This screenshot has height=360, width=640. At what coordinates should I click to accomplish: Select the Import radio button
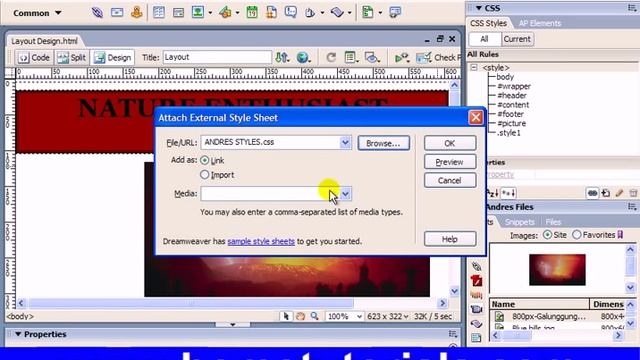coord(204,175)
